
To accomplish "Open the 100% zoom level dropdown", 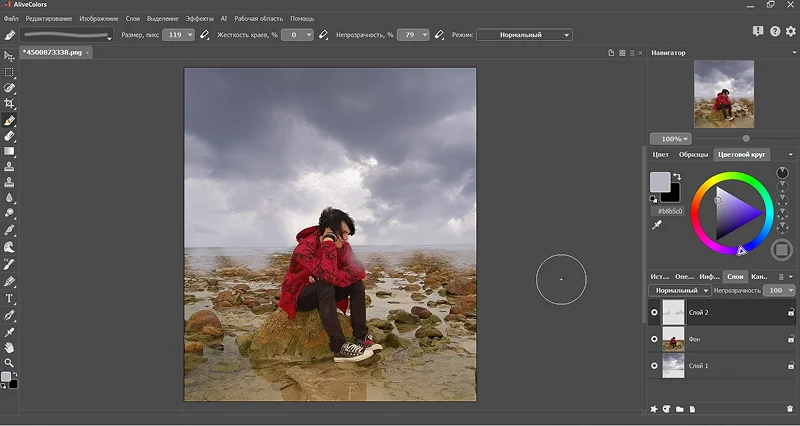I will tap(670, 139).
